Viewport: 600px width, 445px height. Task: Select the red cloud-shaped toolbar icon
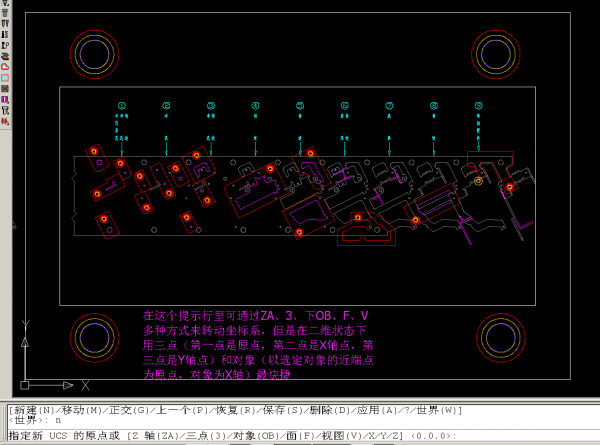coord(5,67)
